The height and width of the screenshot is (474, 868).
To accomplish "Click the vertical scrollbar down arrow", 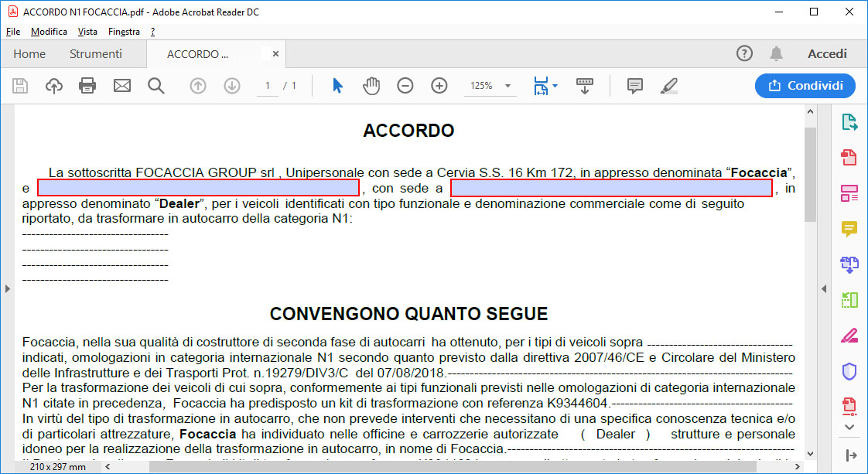I will pos(810,454).
